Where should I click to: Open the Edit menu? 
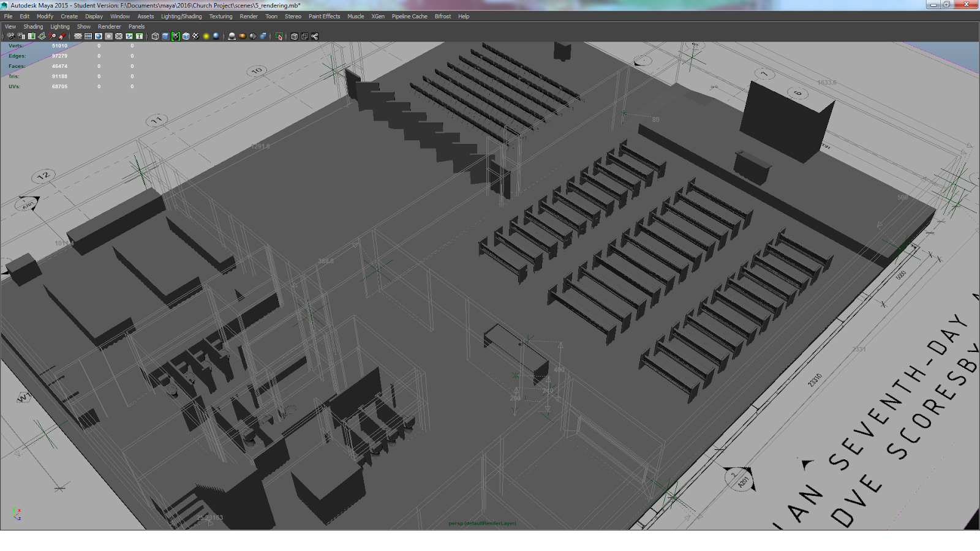(x=24, y=17)
